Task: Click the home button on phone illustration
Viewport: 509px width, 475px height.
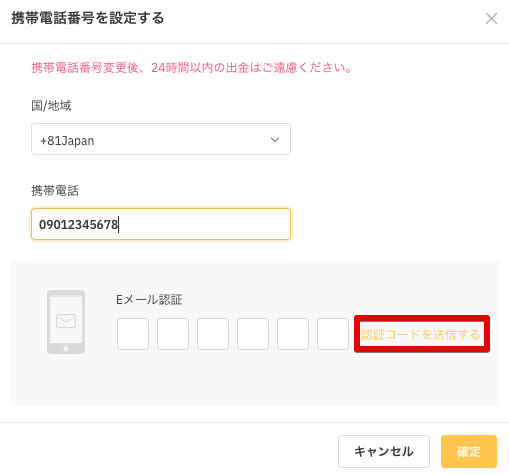Action: point(66,348)
